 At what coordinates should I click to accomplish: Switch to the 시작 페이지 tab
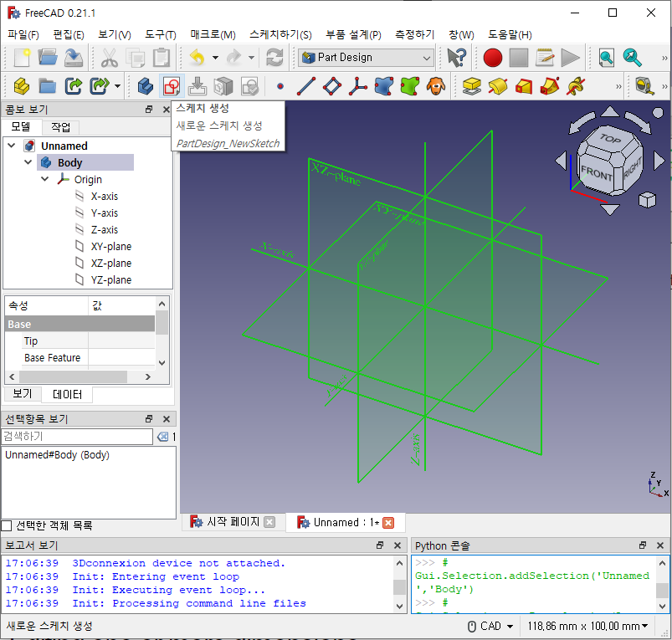tap(233, 522)
